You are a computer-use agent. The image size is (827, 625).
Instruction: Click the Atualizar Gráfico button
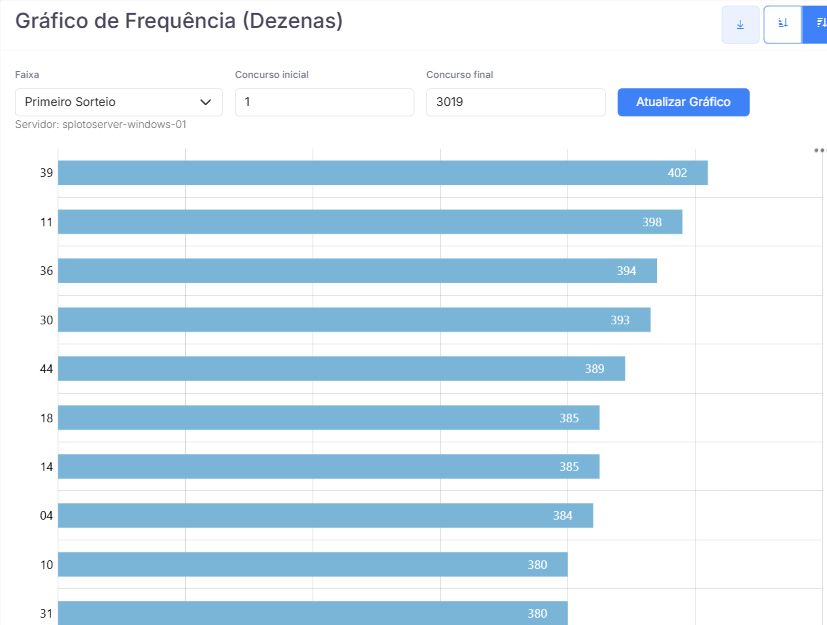click(x=684, y=102)
